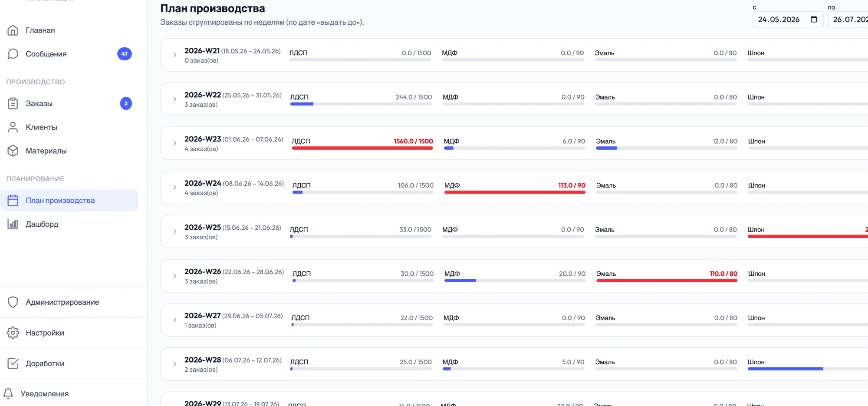Click the Уведомления bell icon
Screen dimensions: 868x406
click(x=8, y=393)
